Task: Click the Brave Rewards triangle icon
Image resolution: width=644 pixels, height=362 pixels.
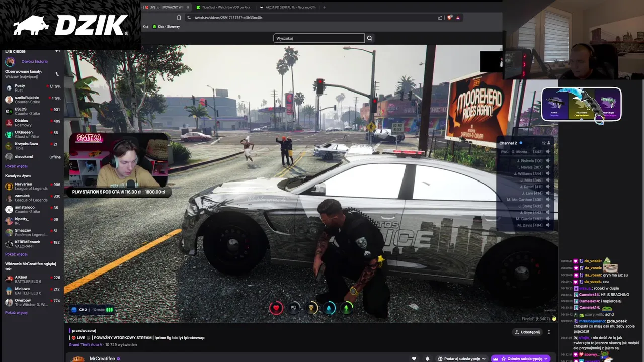Action: (x=458, y=18)
